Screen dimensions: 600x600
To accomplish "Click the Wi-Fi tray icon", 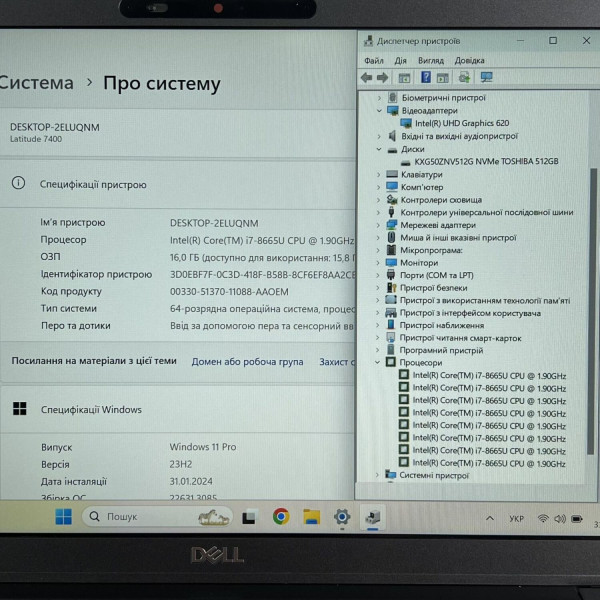I will click(543, 518).
